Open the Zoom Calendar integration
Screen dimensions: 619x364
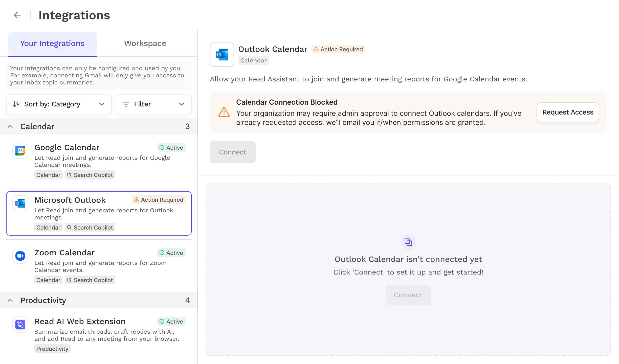point(99,266)
